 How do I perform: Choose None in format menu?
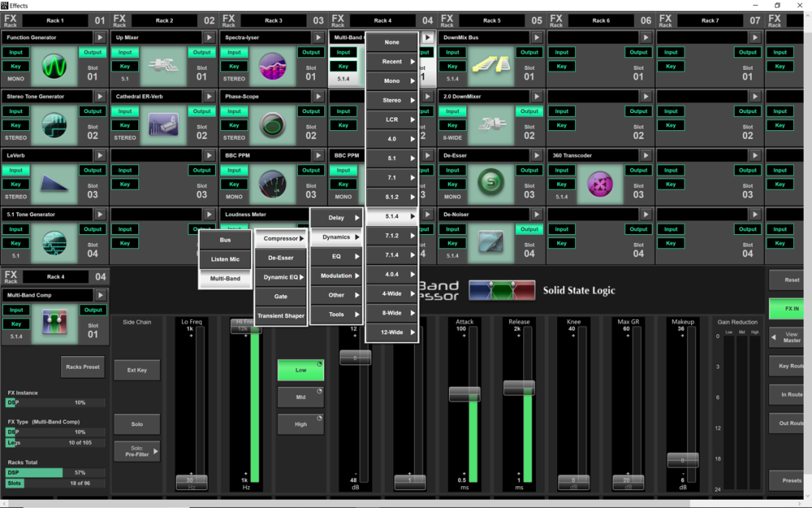click(x=392, y=42)
